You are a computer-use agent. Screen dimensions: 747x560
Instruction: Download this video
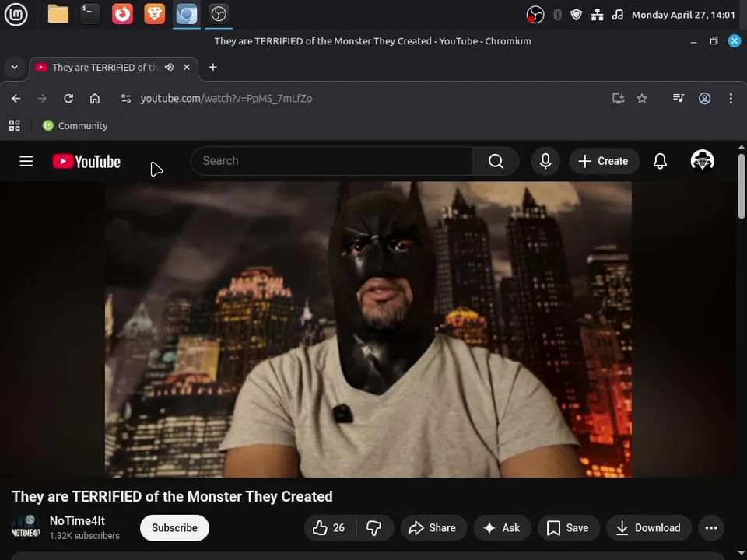[x=649, y=527]
